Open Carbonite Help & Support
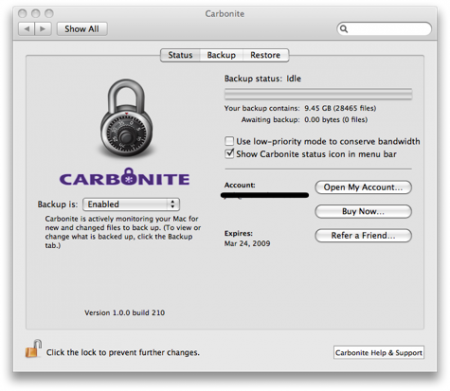Screen dimensions: 450x391 tap(379, 353)
